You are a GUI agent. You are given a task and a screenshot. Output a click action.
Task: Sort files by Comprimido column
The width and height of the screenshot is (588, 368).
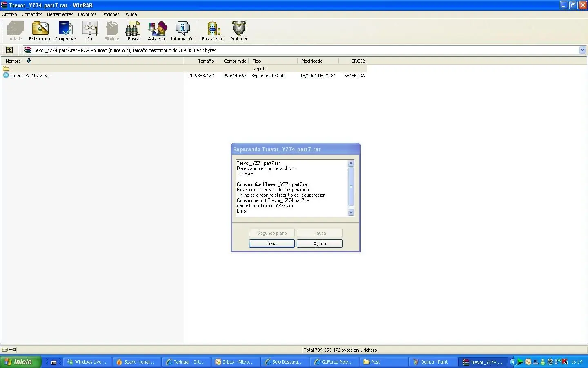click(232, 61)
